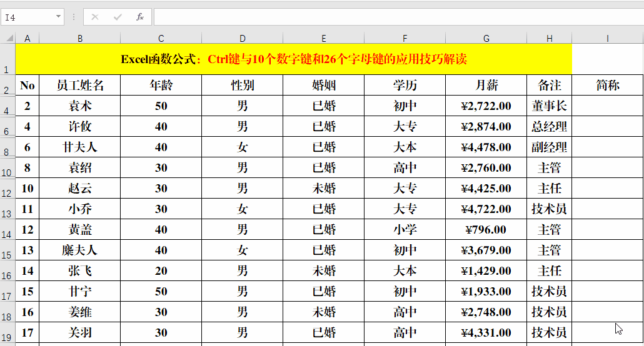Click salary cell ¥1,429.00
644x346 pixels.
486,271
